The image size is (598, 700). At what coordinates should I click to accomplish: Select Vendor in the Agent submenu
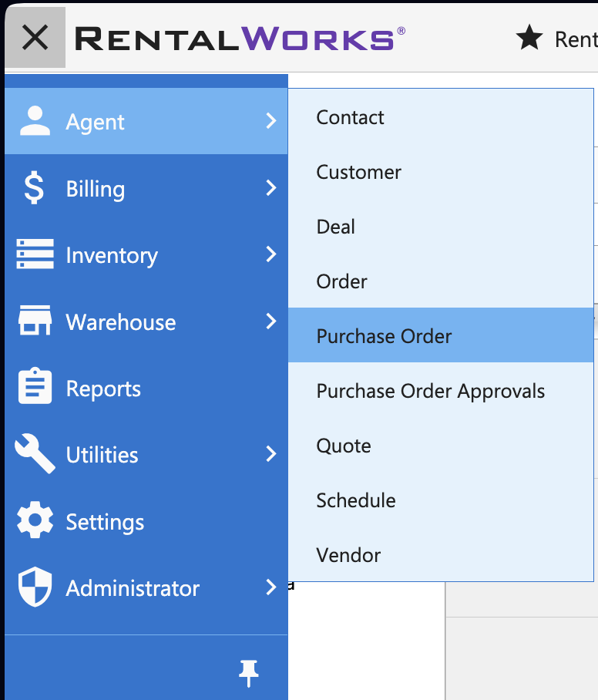tap(441, 555)
